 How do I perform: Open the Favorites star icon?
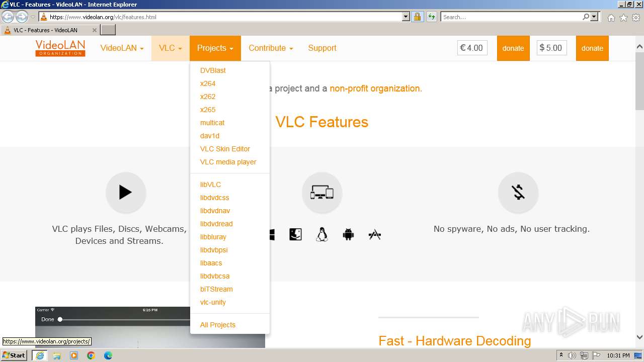pyautogui.click(x=623, y=18)
